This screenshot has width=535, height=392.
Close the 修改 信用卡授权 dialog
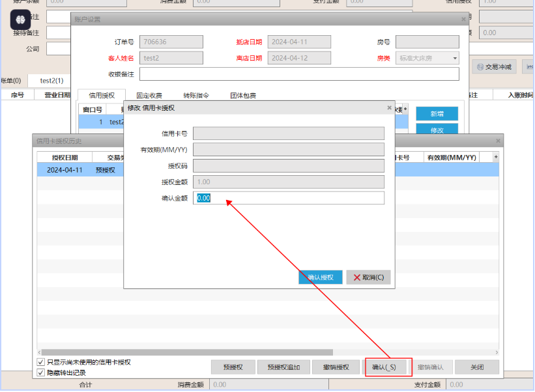click(x=389, y=107)
